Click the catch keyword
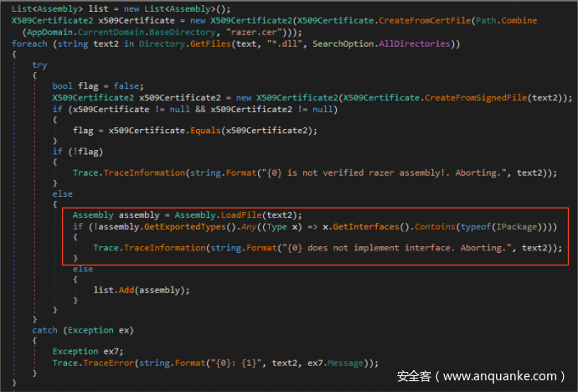The height and width of the screenshot is (392, 578). pyautogui.click(x=45, y=330)
